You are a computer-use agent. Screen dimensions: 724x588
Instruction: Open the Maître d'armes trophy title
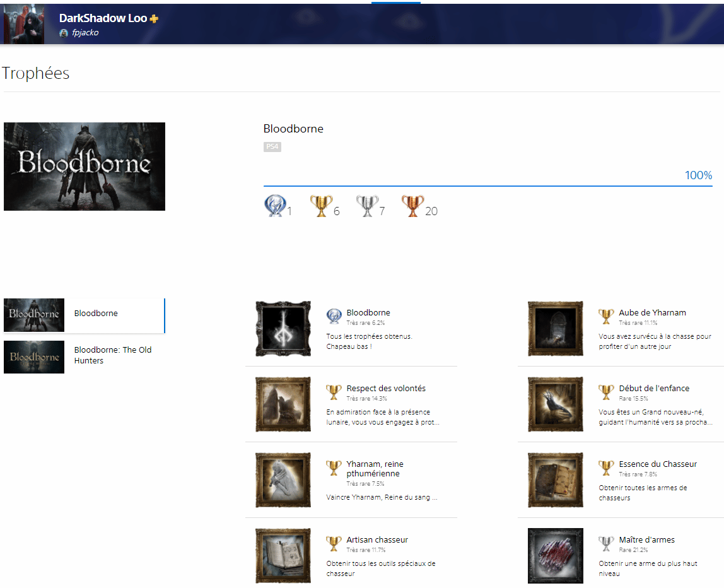[x=647, y=540]
